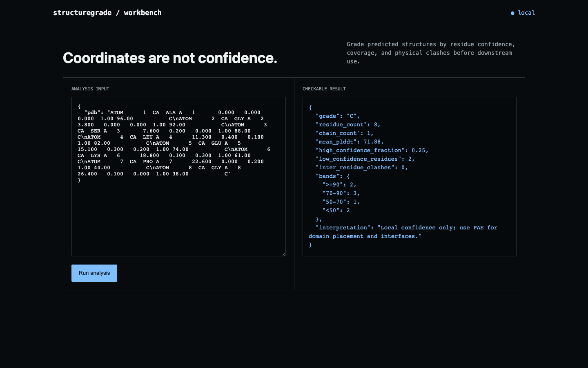Click inside the analysis input textarea
Image resolution: width=588 pixels, height=368 pixels.
pos(178,177)
